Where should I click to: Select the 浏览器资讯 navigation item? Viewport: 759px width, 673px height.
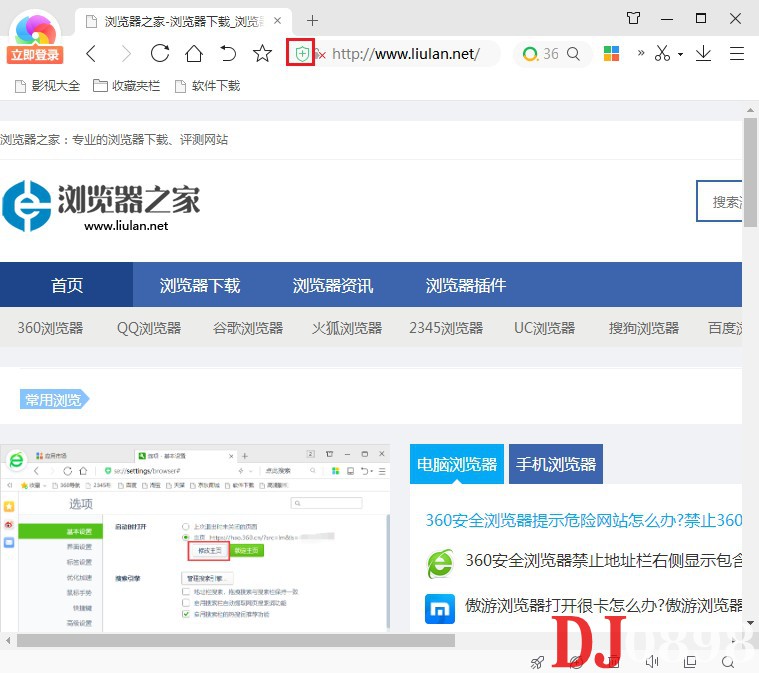333,285
